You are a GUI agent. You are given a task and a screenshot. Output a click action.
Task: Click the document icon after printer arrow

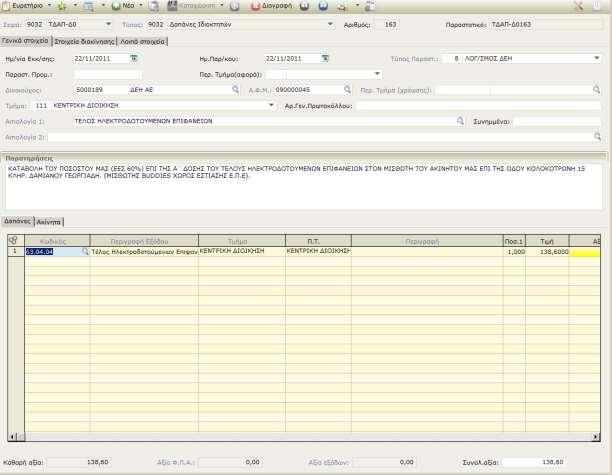[x=370, y=6]
